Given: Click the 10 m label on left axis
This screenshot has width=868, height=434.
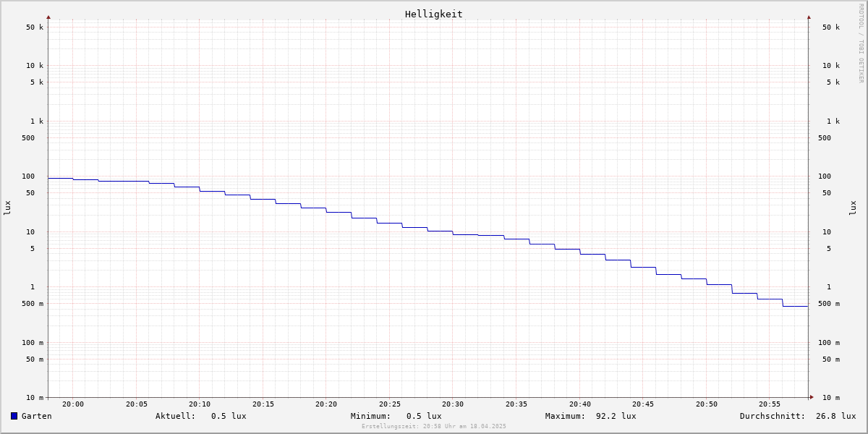Looking at the screenshot, I should [35, 398].
